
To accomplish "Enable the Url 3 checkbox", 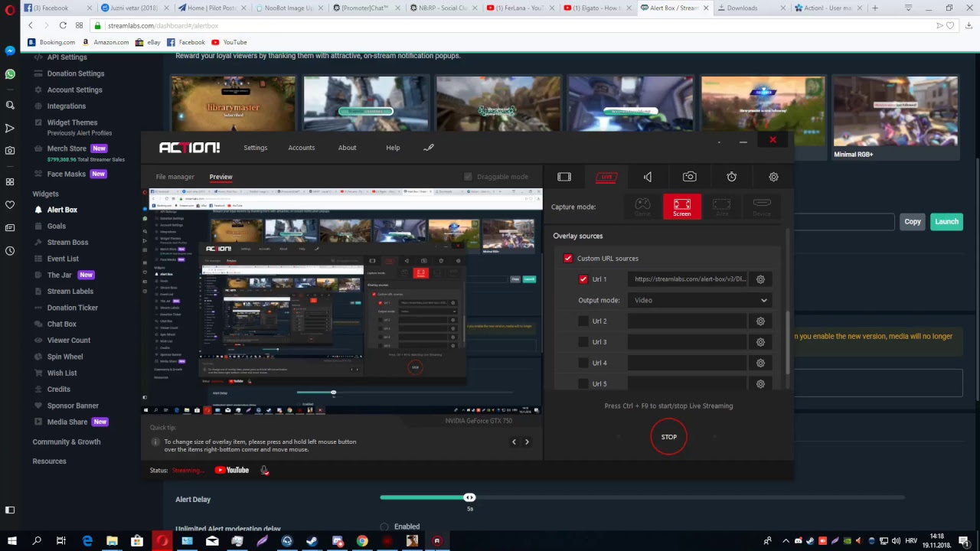I will click(x=583, y=342).
